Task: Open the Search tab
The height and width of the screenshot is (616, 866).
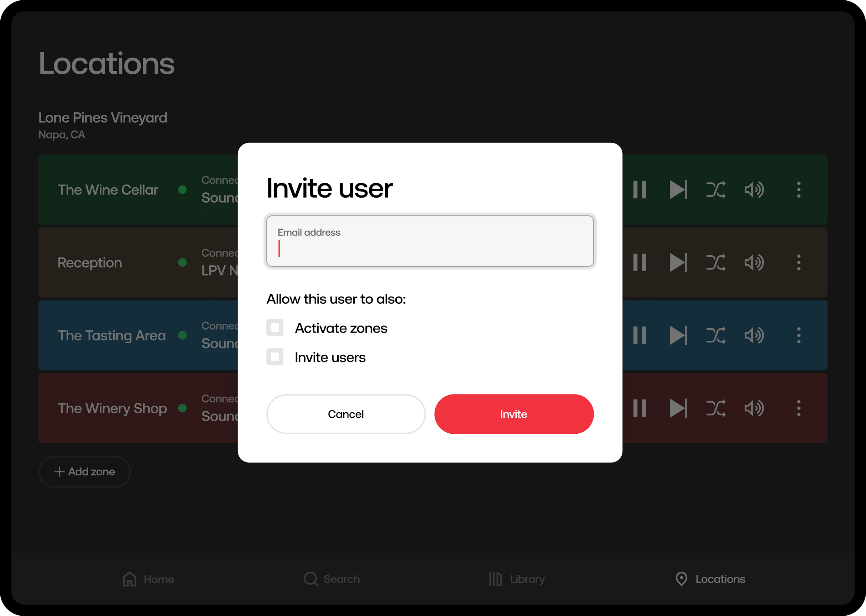Action: click(332, 579)
